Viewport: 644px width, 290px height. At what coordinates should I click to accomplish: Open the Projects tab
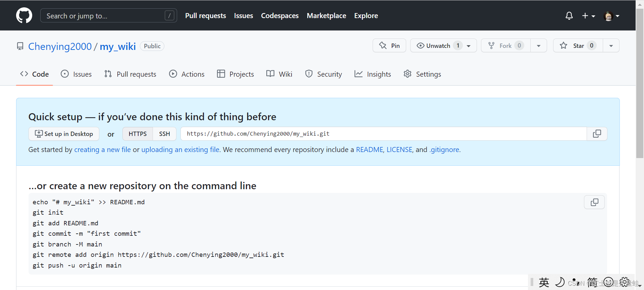[x=235, y=74]
